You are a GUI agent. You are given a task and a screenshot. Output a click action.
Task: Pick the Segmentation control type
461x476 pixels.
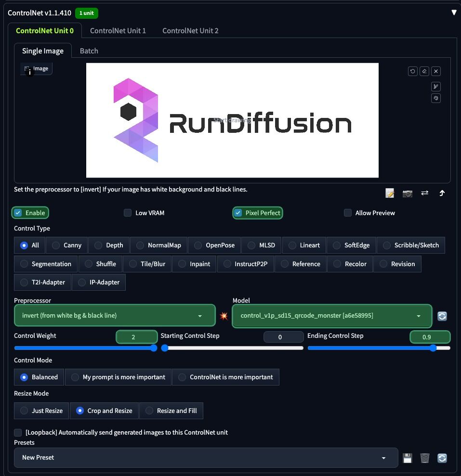click(46, 264)
